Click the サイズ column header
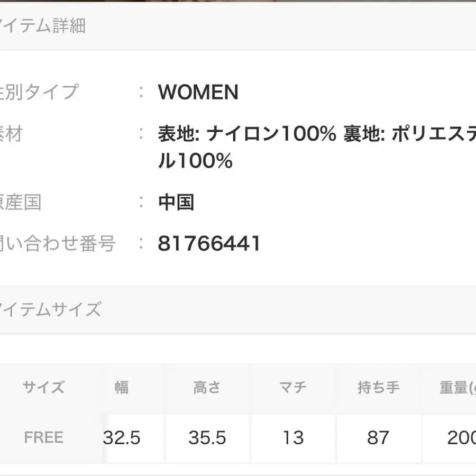Screen dimensions: 476x476 pos(43,388)
